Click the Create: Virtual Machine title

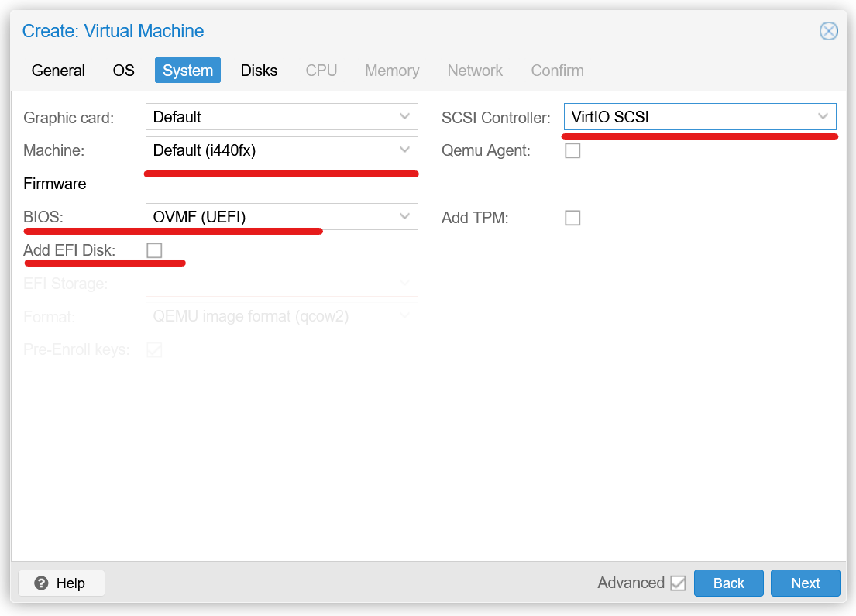point(113,31)
